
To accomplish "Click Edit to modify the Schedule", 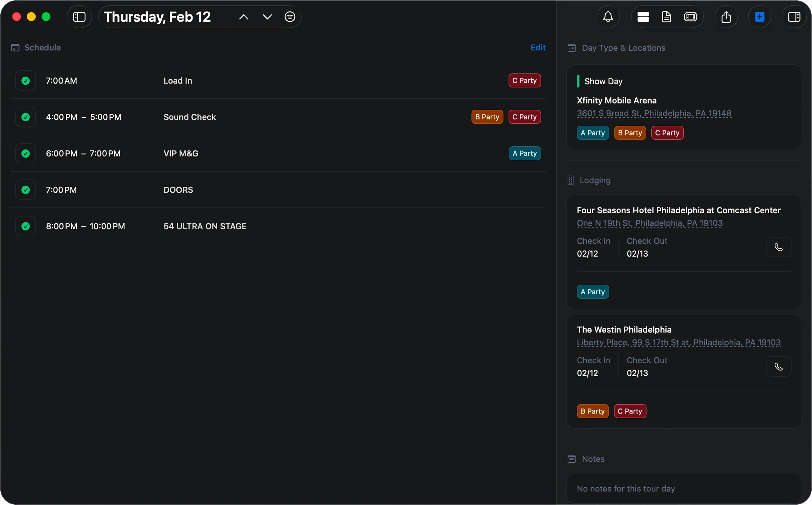I will point(538,47).
